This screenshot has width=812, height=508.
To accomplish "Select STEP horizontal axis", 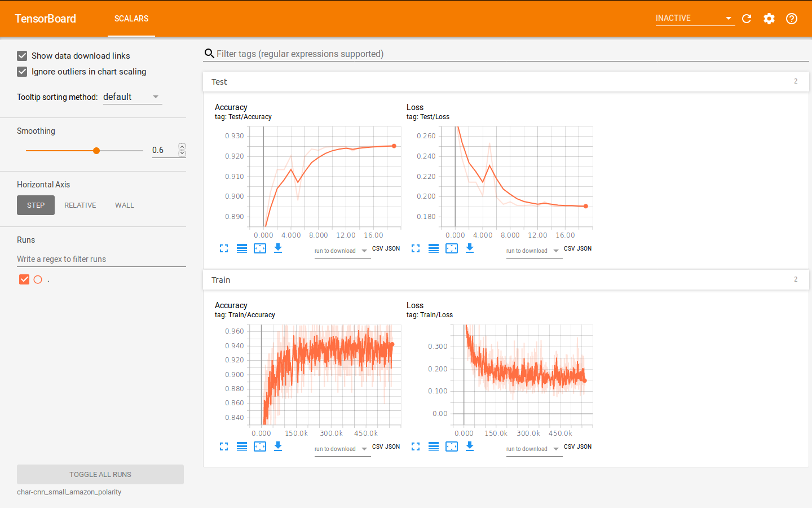I will tap(36, 205).
